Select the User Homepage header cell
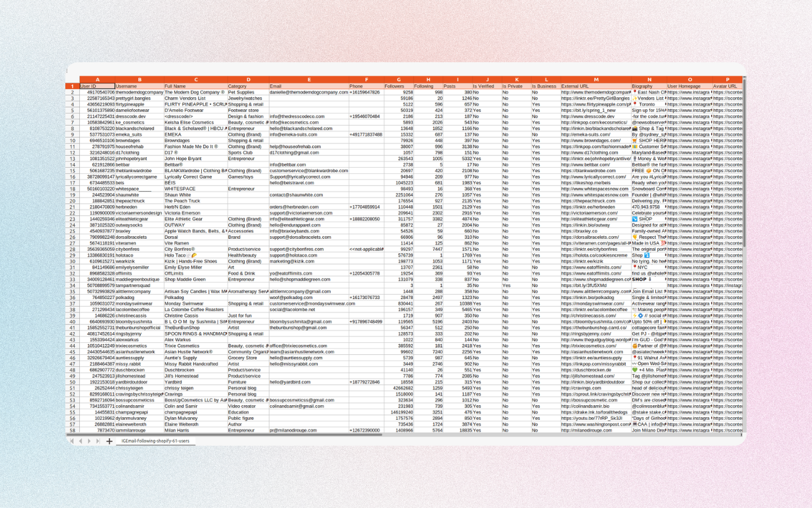812x508 pixels. [690, 86]
